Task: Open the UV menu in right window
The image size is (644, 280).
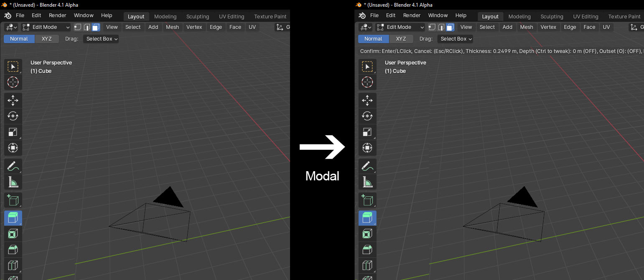Action: [x=606, y=27]
